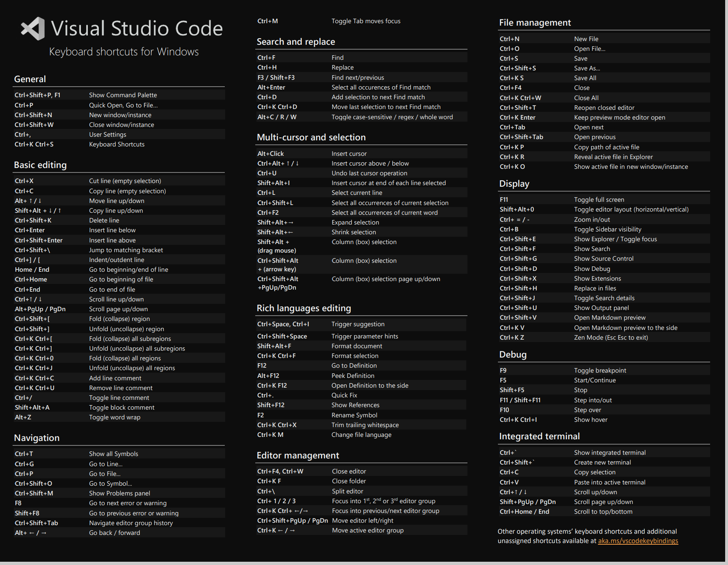This screenshot has height=565, width=728.
Task: Click 'Split editor' row
Action: pos(362,491)
